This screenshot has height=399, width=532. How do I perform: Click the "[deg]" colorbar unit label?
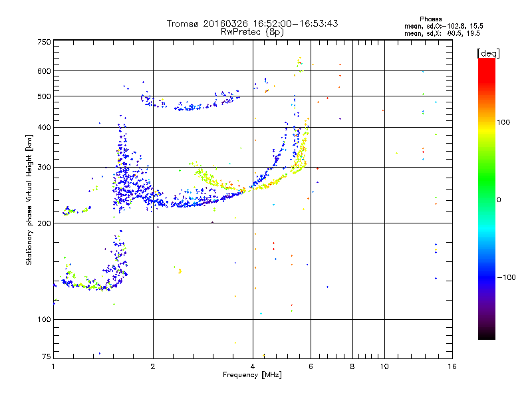coord(488,53)
